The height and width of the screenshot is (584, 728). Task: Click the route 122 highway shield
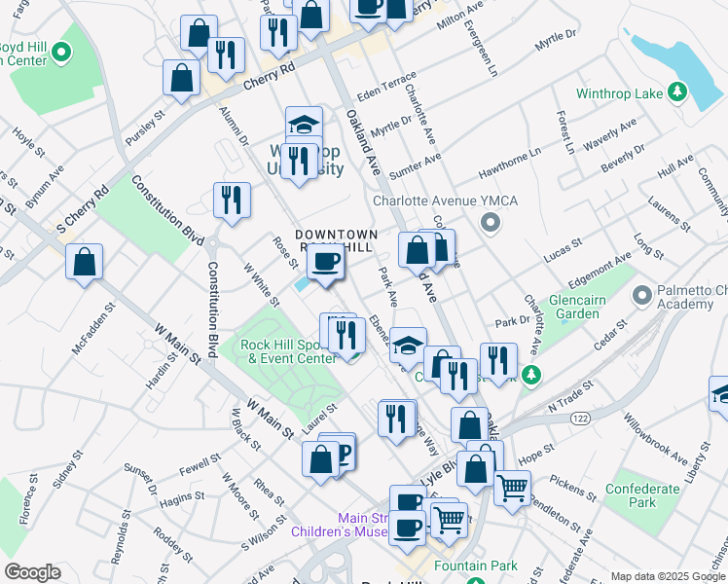pos(580,419)
